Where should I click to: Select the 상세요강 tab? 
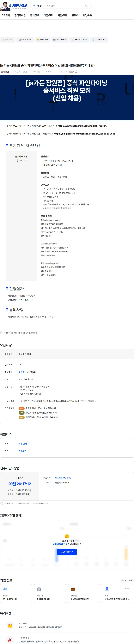(5, 72)
